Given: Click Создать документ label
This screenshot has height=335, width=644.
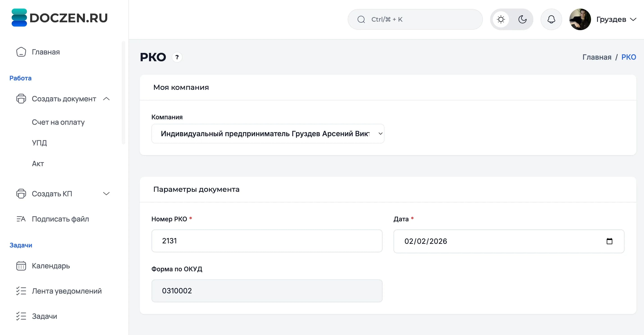Looking at the screenshot, I should (64, 99).
